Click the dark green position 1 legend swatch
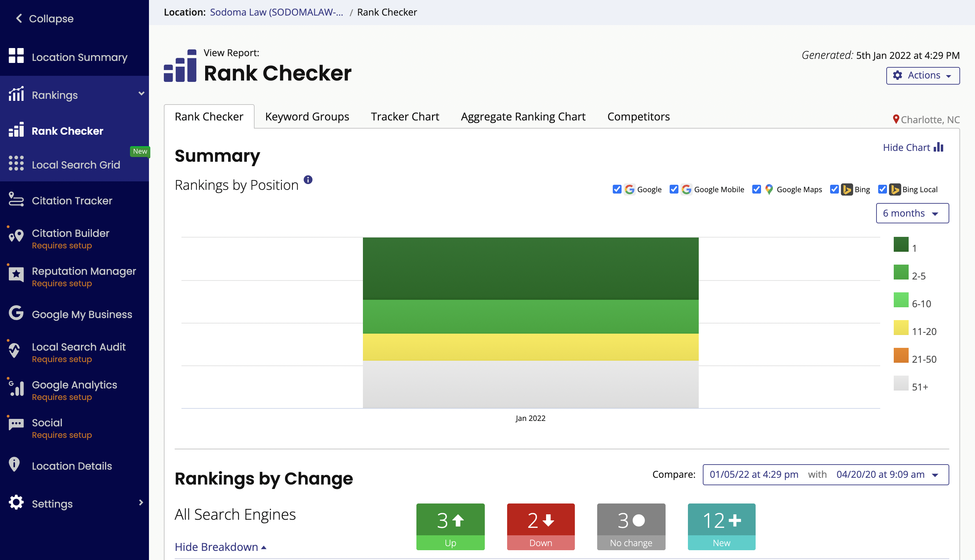 (901, 244)
